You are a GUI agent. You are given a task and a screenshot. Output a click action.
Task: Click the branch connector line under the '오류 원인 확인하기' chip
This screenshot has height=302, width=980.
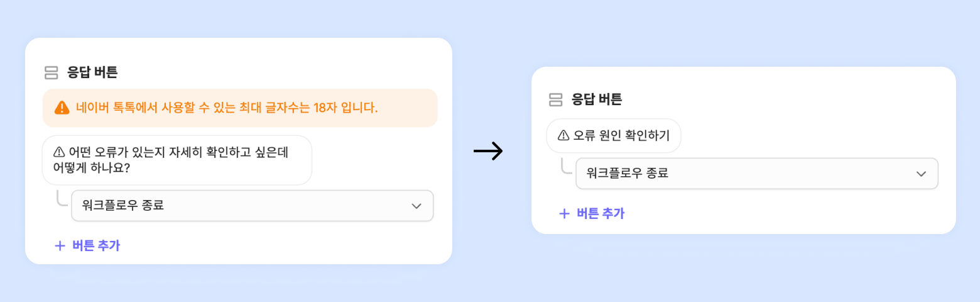566,167
